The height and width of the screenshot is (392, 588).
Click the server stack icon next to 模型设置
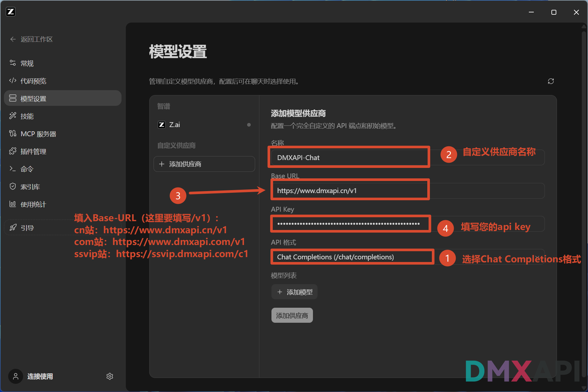tap(13, 98)
